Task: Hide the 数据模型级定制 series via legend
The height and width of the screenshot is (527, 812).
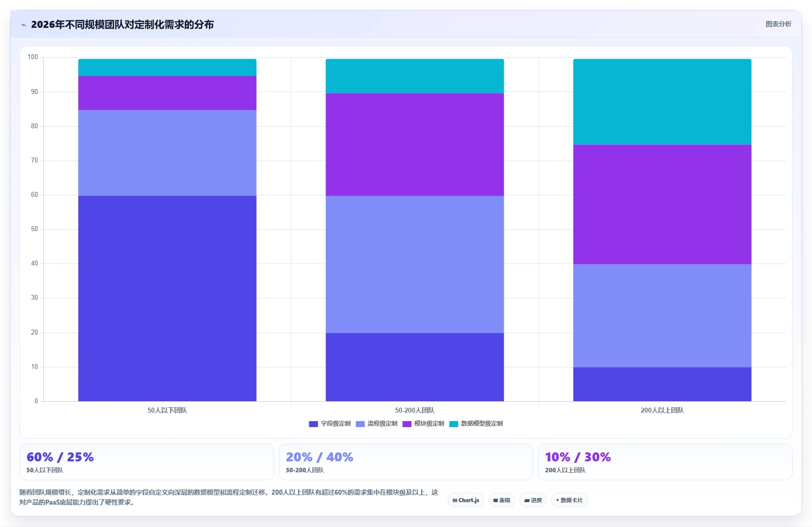Action: (x=453, y=424)
